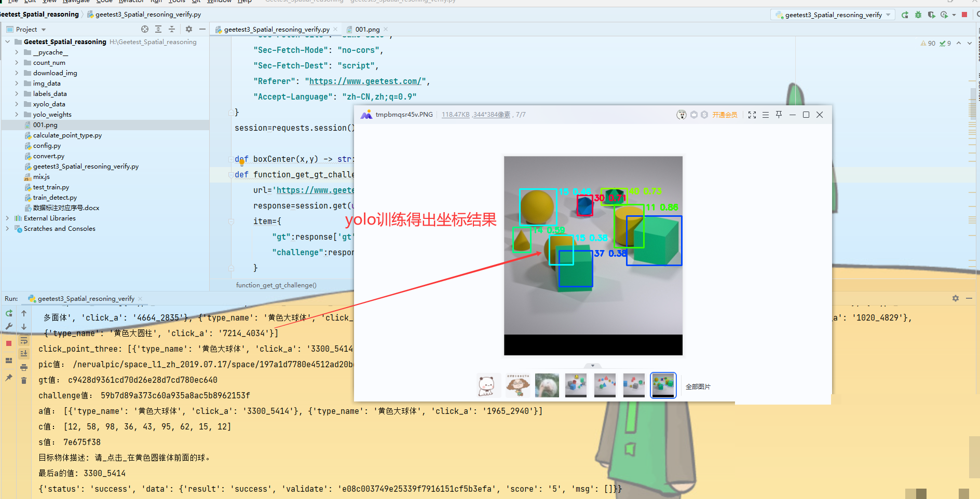Expand the labels_data folder

[x=17, y=94]
